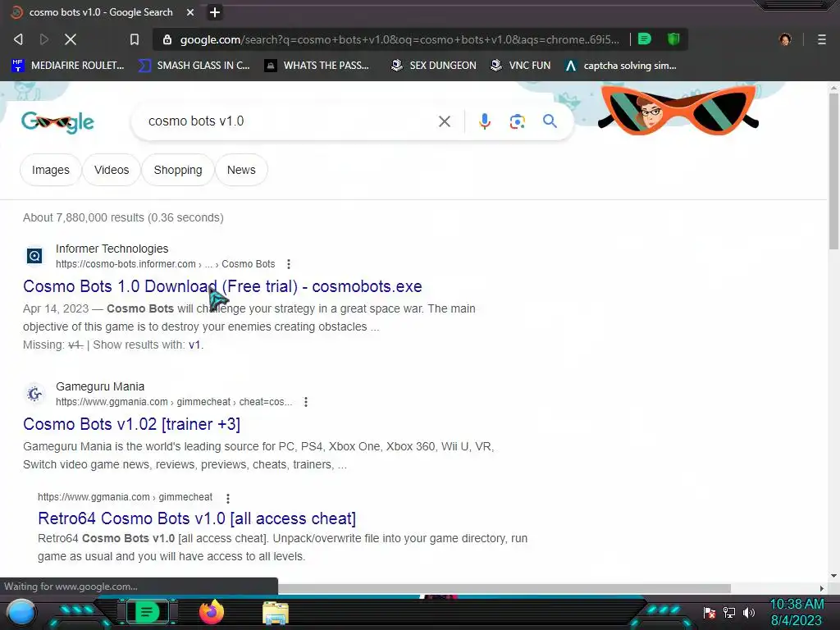Screen dimensions: 840x630
Task: Click the Gameguru Mania site name
Action: 100,386
